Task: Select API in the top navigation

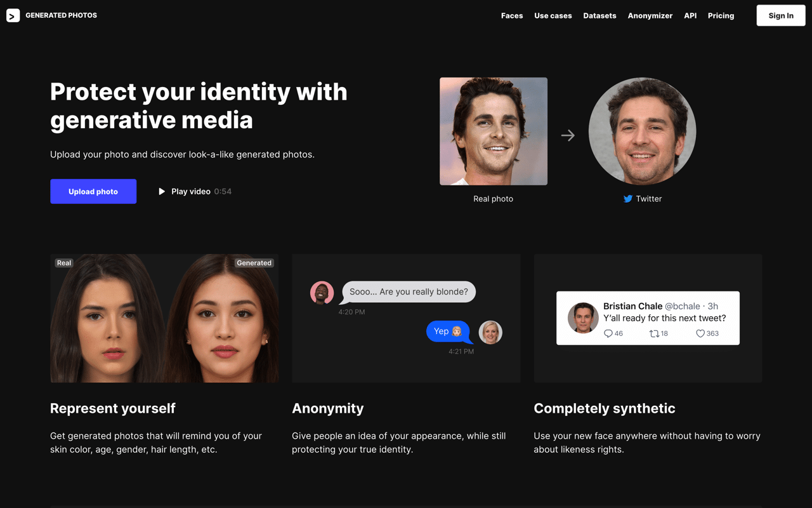Action: pos(690,16)
